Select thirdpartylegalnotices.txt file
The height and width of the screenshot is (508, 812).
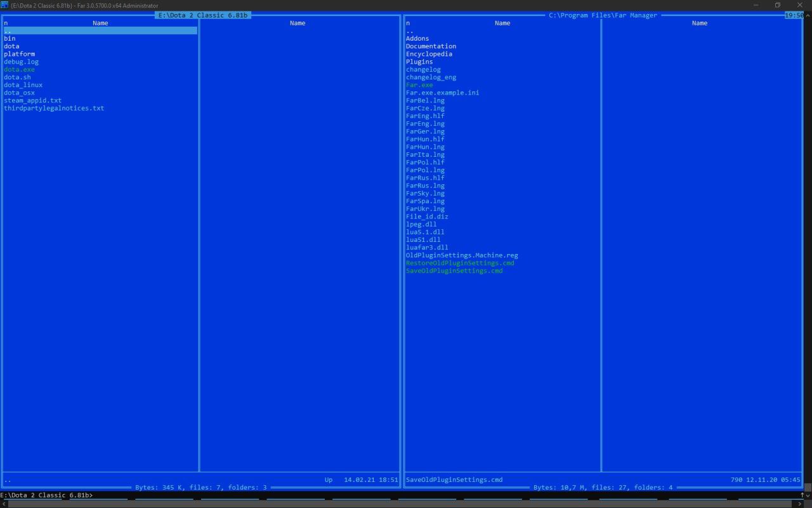54,108
